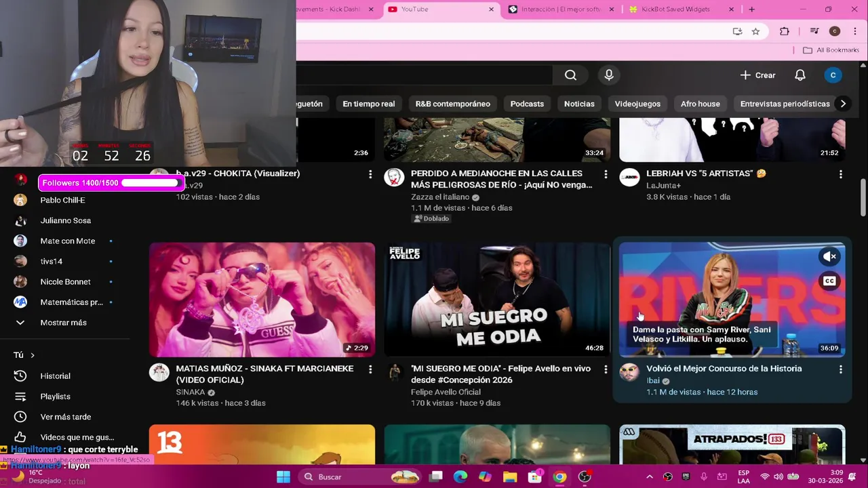Toggle captions on the Ibai video preview
868x488 pixels.
[829, 281]
